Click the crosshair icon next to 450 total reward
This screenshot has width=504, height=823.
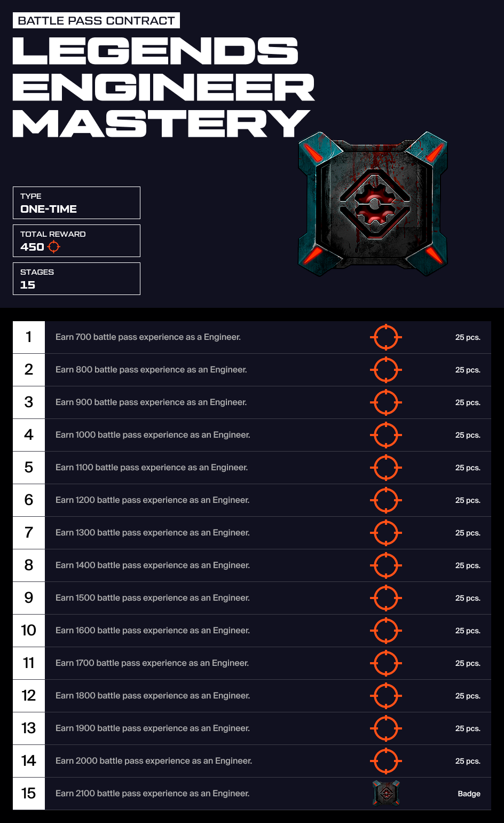(54, 247)
